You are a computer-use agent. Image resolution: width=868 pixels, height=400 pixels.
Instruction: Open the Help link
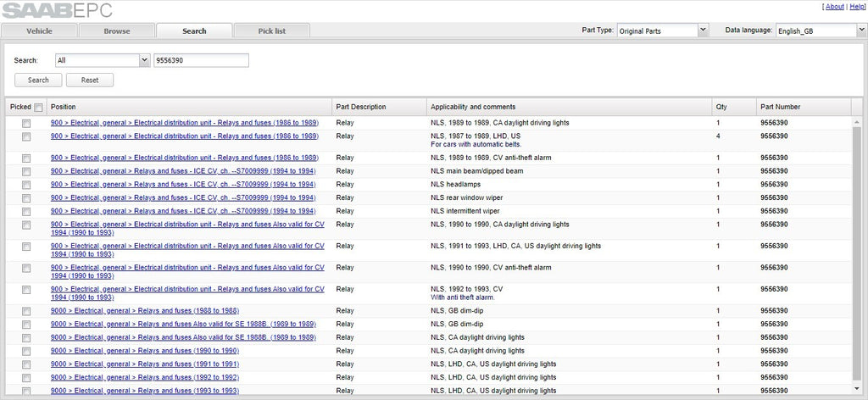pyautogui.click(x=856, y=7)
